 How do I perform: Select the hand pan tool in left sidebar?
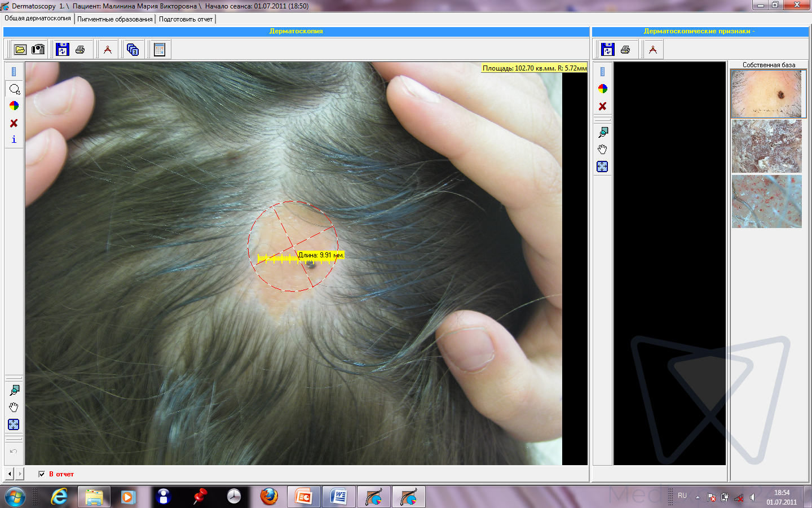[x=14, y=407]
